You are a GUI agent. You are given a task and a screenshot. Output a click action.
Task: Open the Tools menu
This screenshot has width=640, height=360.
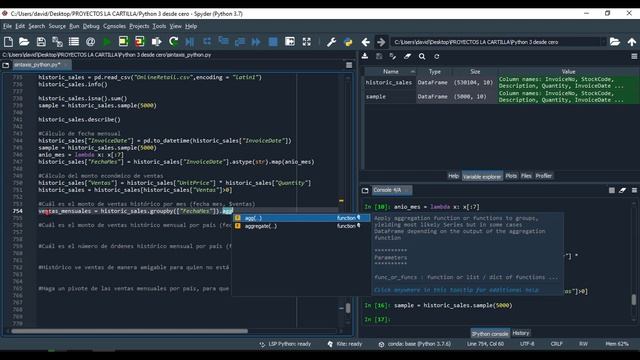coord(159,26)
